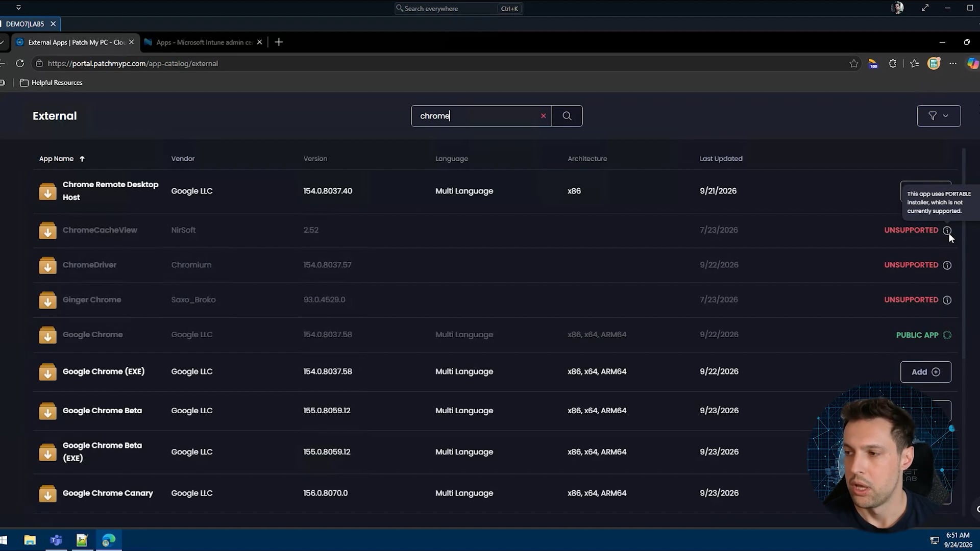The height and width of the screenshot is (551, 980).
Task: Click the Public App status icon for Google Chrome
Action: point(947,335)
